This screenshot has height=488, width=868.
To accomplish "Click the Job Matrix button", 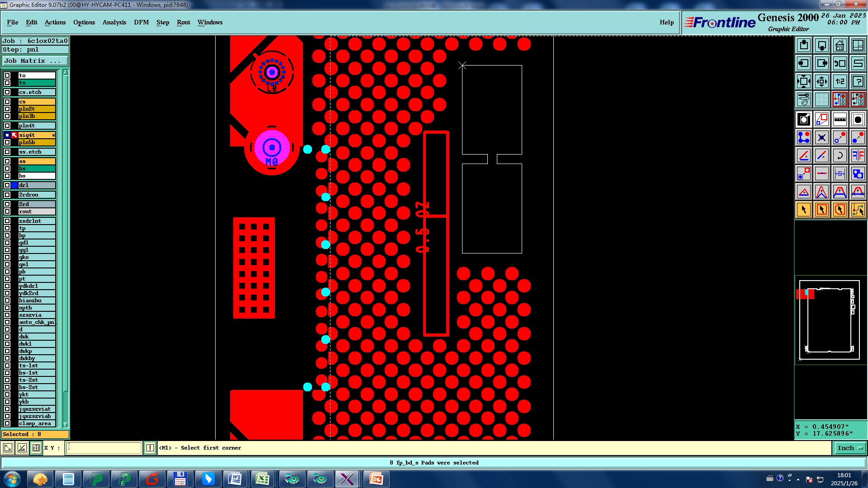I will coord(35,61).
